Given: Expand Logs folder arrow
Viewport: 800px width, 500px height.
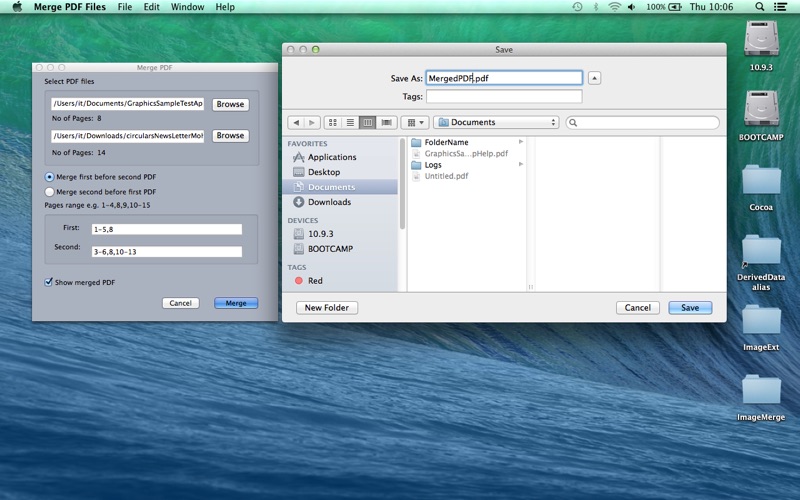Looking at the screenshot, I should (x=521, y=164).
